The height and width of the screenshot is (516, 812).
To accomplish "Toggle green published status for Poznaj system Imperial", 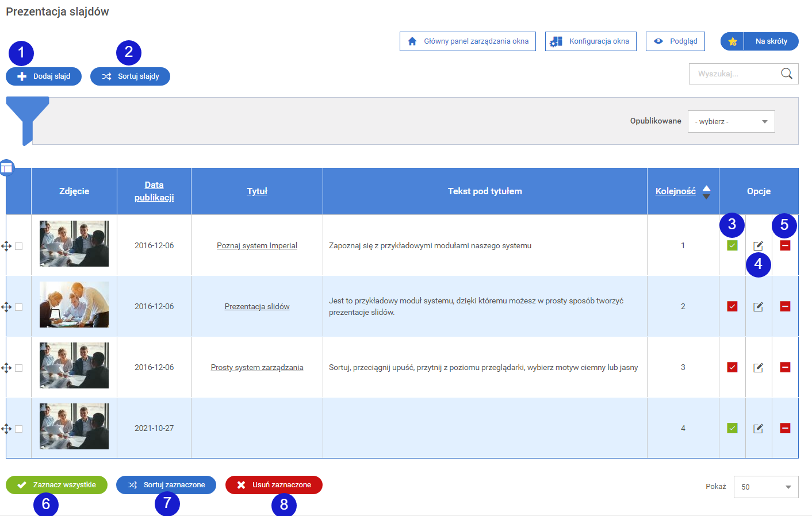I will 732,246.
